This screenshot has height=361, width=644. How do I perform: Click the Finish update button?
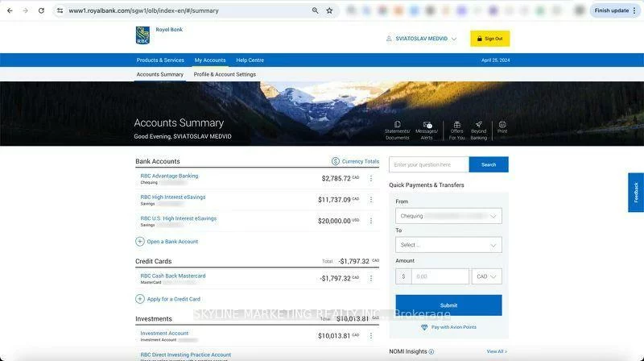coord(615,10)
